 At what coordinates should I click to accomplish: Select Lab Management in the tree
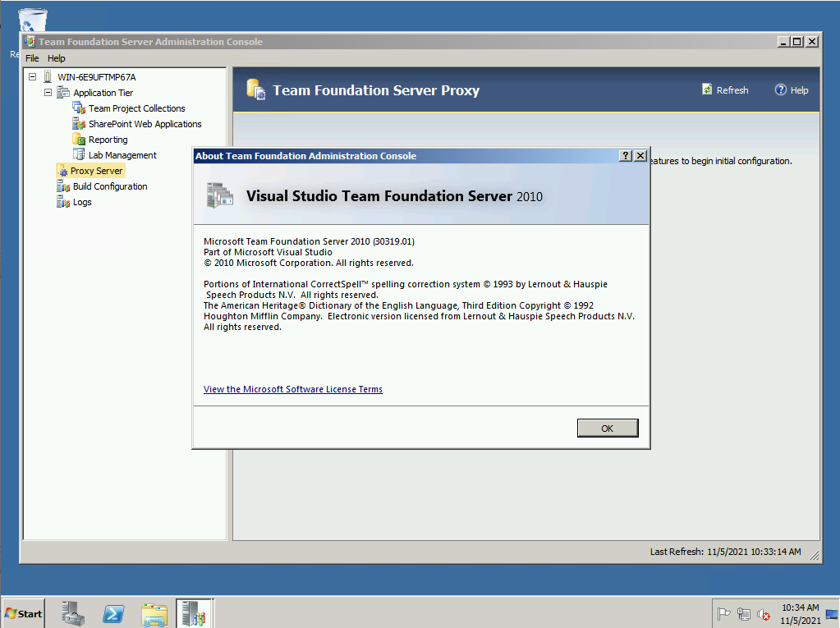tap(122, 154)
